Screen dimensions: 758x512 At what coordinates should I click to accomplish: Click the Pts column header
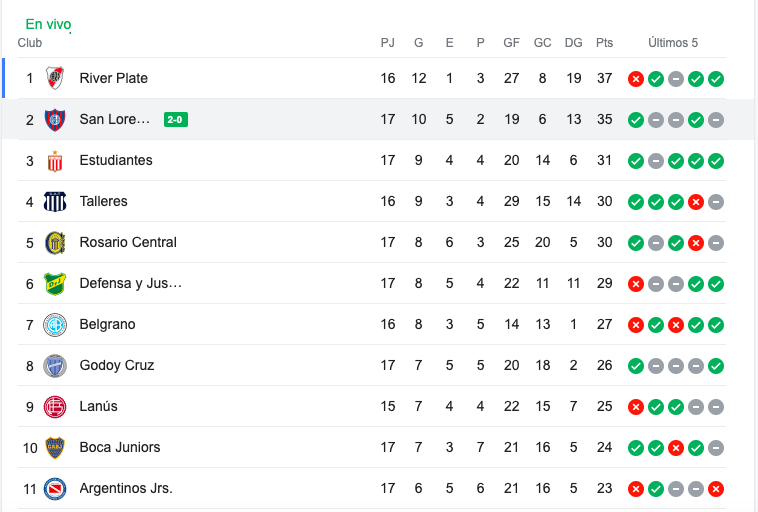[604, 43]
